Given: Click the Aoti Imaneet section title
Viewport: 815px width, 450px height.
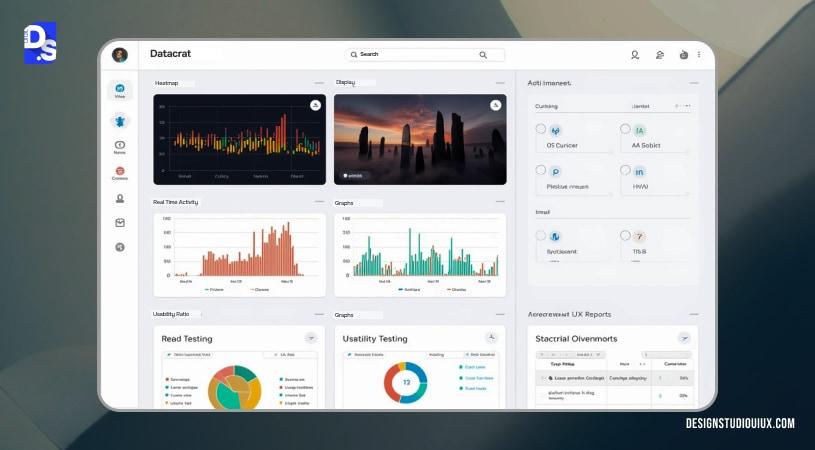Looking at the screenshot, I should pos(549,83).
